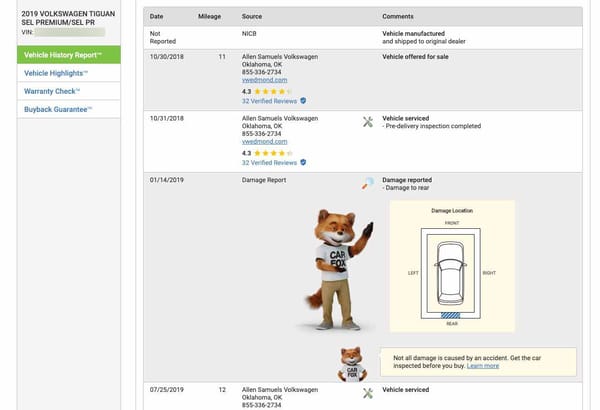
Task: Click the damage location car diagram
Action: 451,273
